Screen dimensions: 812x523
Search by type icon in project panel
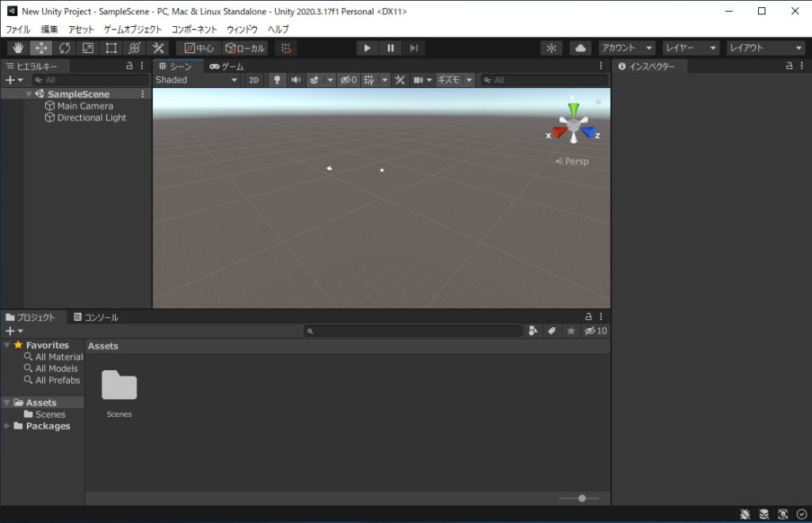point(533,331)
